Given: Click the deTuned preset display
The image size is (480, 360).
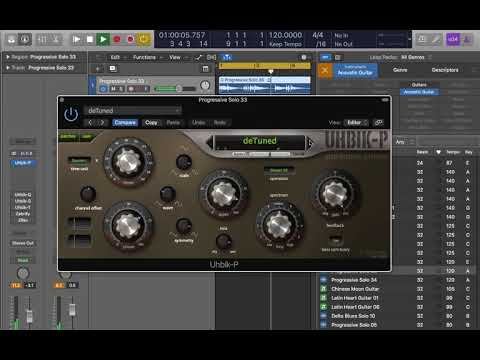Looking at the screenshot, I should tap(260, 141).
